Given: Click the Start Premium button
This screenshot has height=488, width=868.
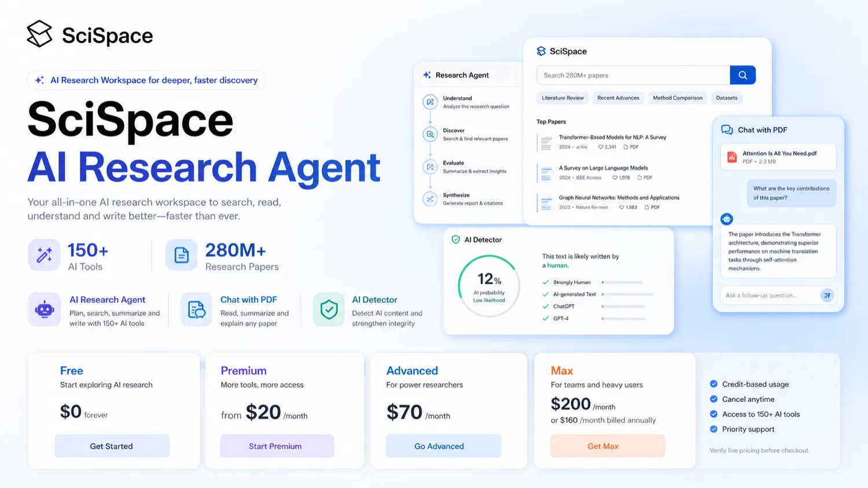Looking at the screenshot, I should coord(277,446).
